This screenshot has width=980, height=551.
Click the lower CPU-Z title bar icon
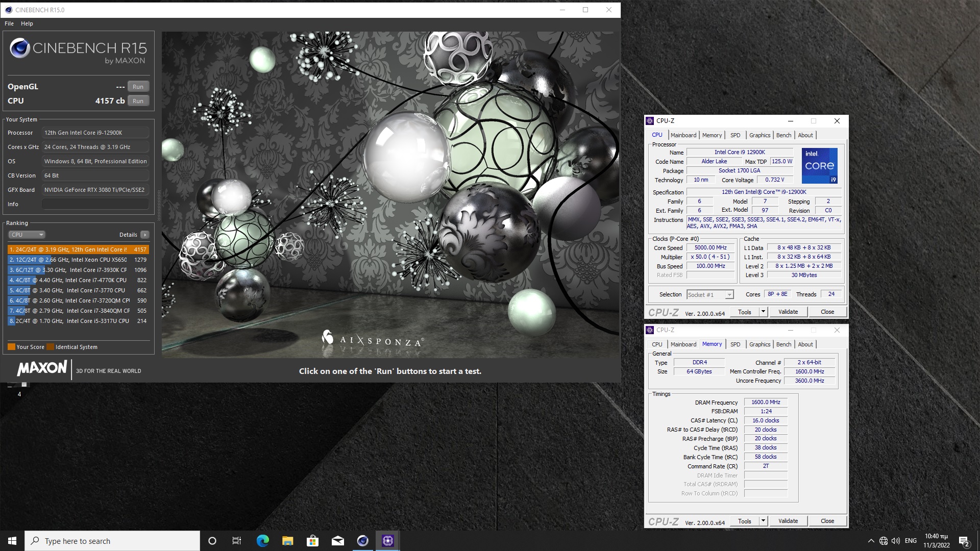650,330
